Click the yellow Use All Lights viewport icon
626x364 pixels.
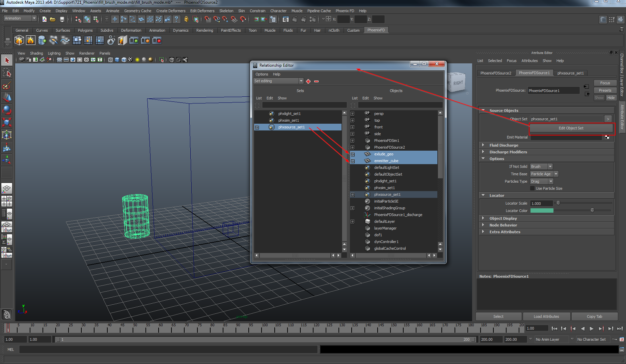click(x=137, y=60)
